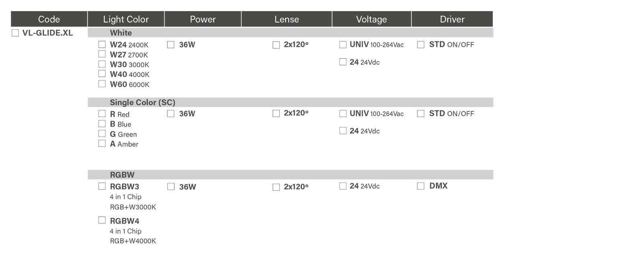Tick the DMX driver checkbox
The height and width of the screenshot is (256, 644).
pyautogui.click(x=421, y=186)
